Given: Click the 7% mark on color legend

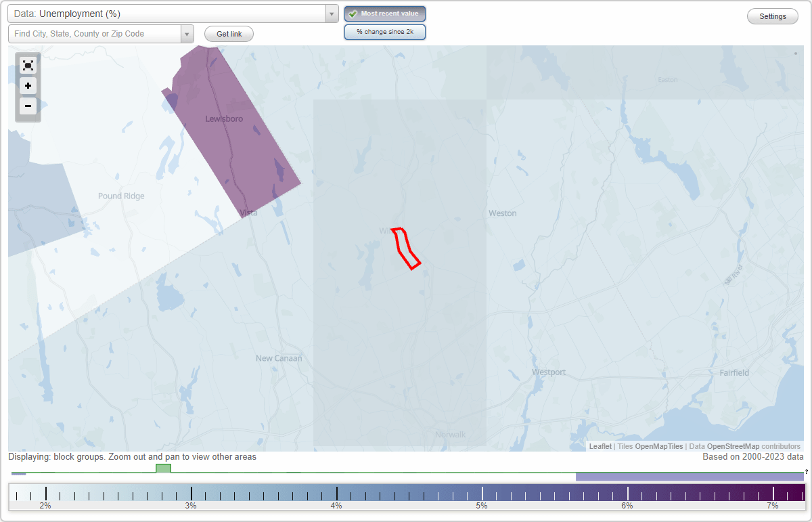Looking at the screenshot, I should pos(773,505).
